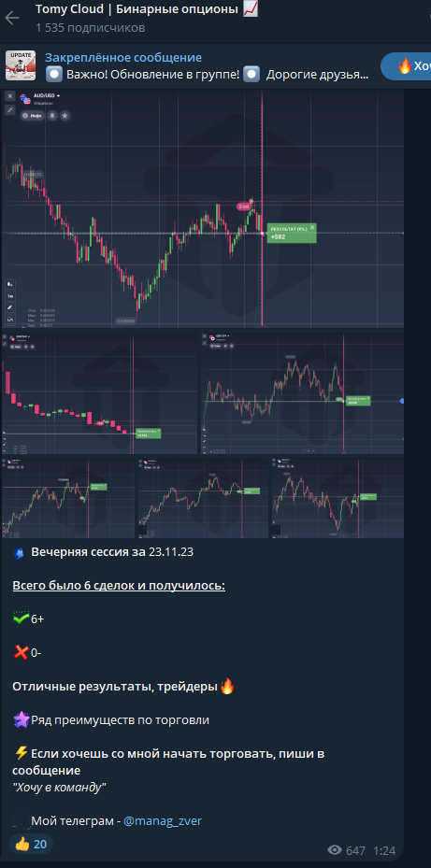Screen dimensions: 431x868
Task: Select the pencil drawing tool on the chart
Action: coord(10,307)
